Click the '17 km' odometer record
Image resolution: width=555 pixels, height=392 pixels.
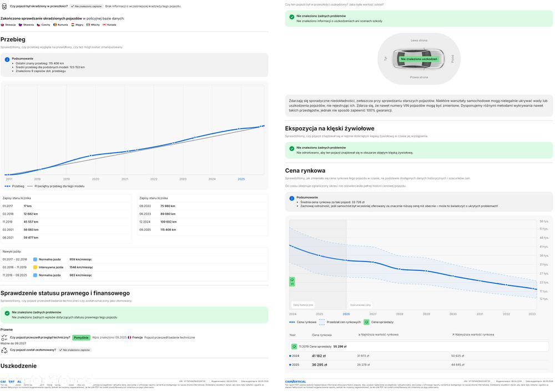[28, 206]
